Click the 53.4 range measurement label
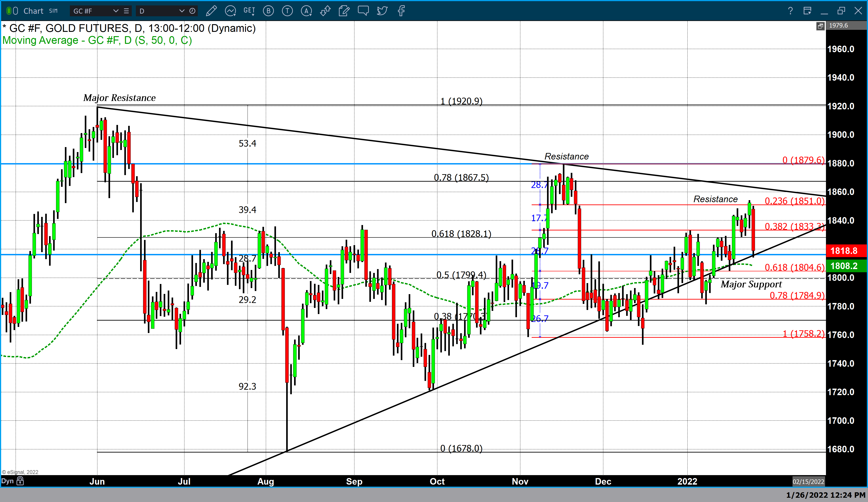 tap(247, 143)
